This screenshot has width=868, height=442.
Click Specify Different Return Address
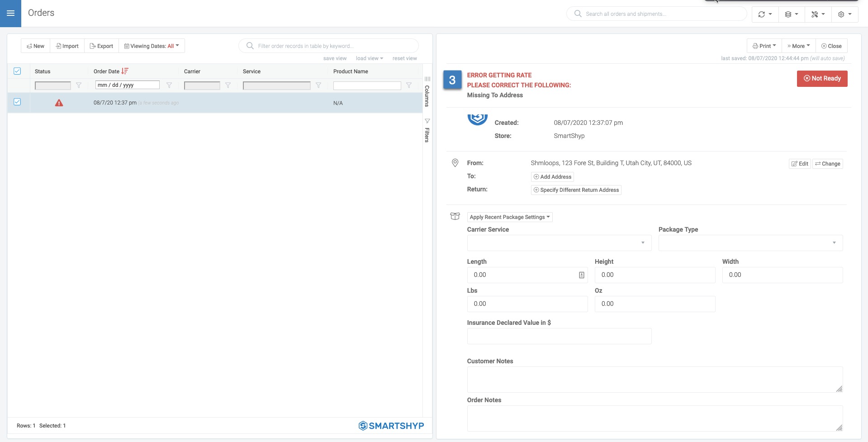point(576,190)
